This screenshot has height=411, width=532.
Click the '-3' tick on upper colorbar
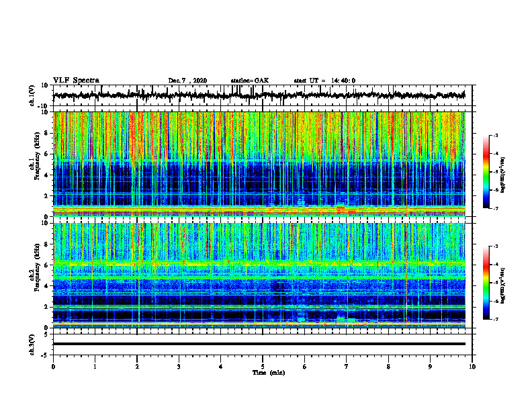point(496,136)
